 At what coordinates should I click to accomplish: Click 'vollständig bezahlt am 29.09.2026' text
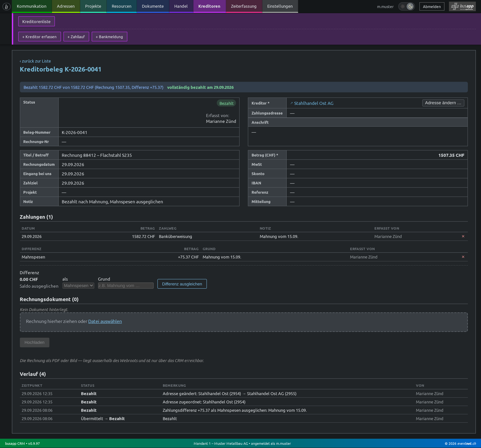pyautogui.click(x=200, y=87)
